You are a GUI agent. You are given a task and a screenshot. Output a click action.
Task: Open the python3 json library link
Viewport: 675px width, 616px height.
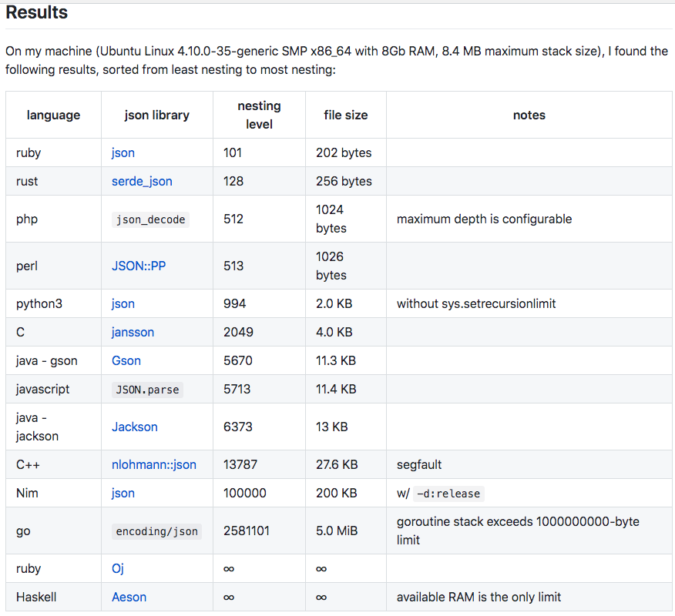tap(123, 303)
